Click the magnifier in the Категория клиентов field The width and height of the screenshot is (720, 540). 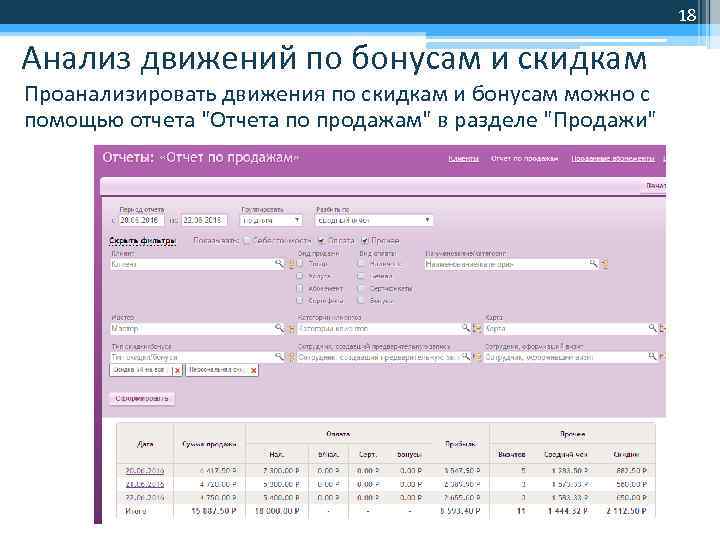[466, 328]
